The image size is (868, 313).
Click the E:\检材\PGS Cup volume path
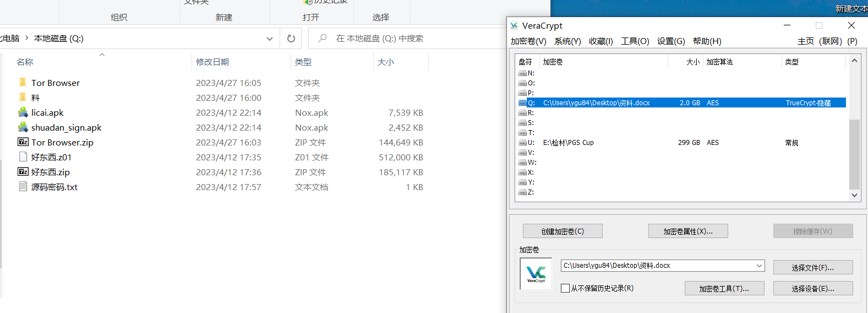[569, 143]
